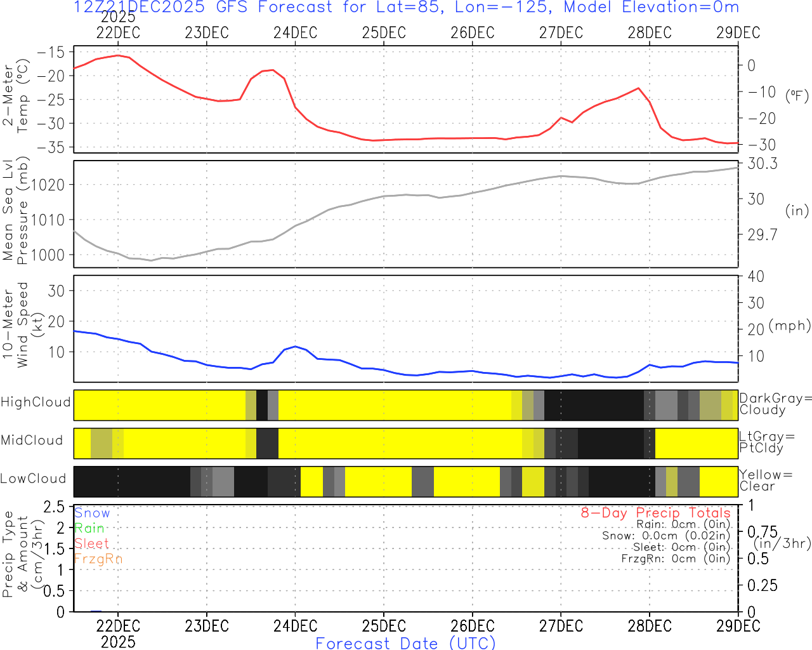Viewport: 812px width, 650px height.
Task: Click the 29DEC date on top axis
Action: (x=738, y=32)
